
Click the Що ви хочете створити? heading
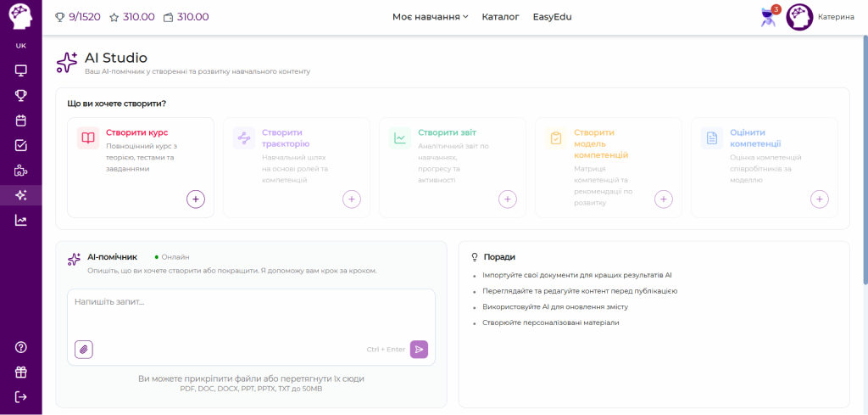tap(117, 104)
